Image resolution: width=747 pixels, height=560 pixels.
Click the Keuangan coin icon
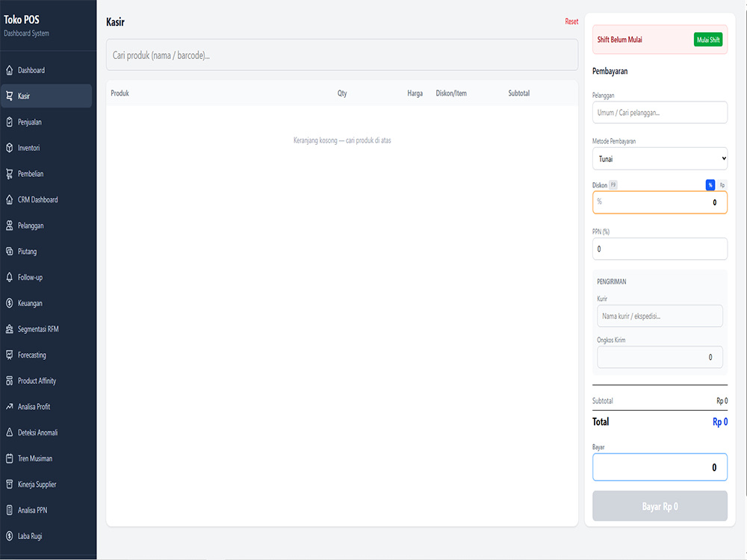[10, 303]
